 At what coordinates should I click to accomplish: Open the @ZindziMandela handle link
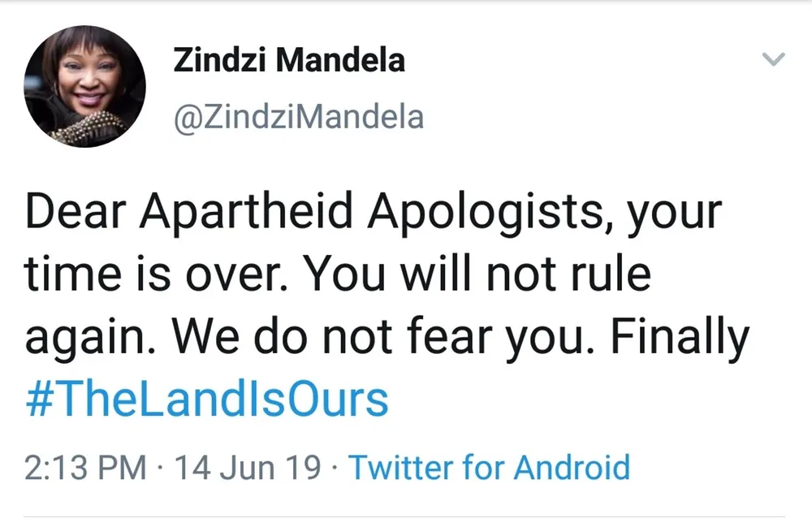(x=298, y=117)
